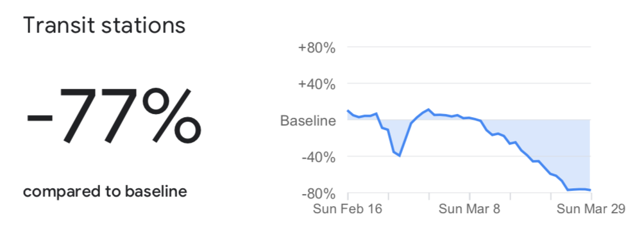Viewport: 644px width, 242px height.
Task: Click the Baseline axis label
Action: (308, 120)
